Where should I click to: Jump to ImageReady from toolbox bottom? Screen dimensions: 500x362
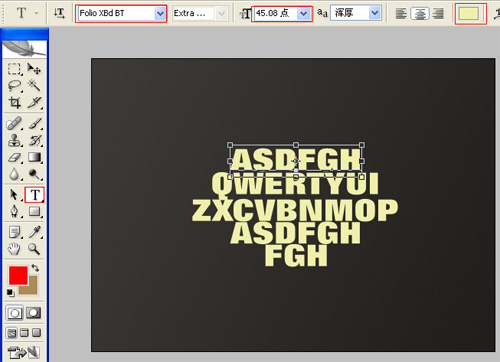pos(24,352)
